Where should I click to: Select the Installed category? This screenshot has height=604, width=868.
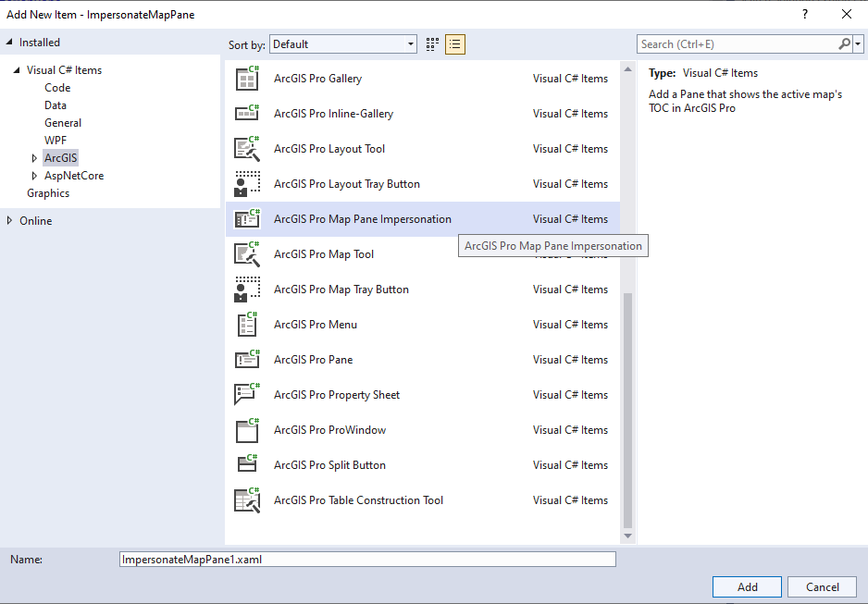[x=39, y=42]
